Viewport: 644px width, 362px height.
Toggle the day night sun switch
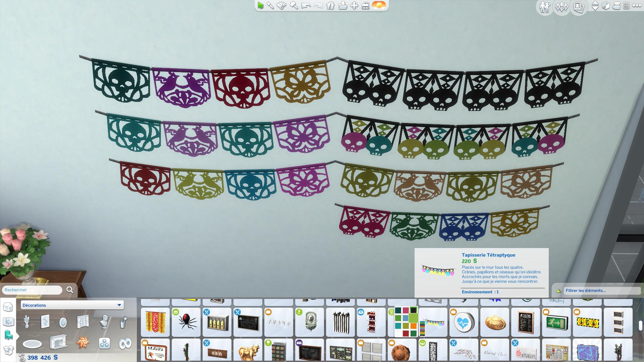click(379, 5)
